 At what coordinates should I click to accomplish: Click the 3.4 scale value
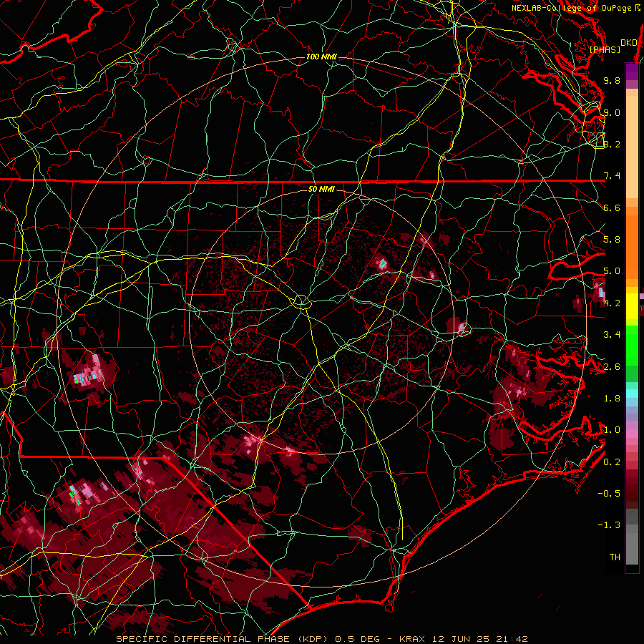point(612,335)
